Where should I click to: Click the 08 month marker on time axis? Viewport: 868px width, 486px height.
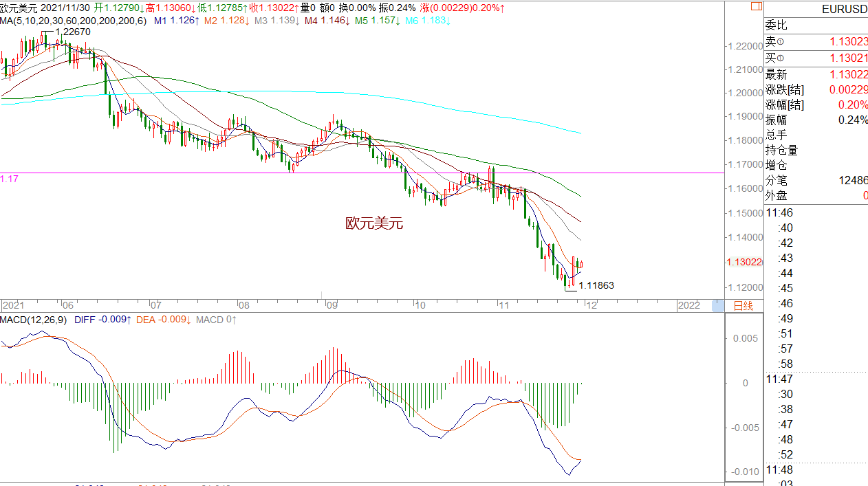coord(243,305)
